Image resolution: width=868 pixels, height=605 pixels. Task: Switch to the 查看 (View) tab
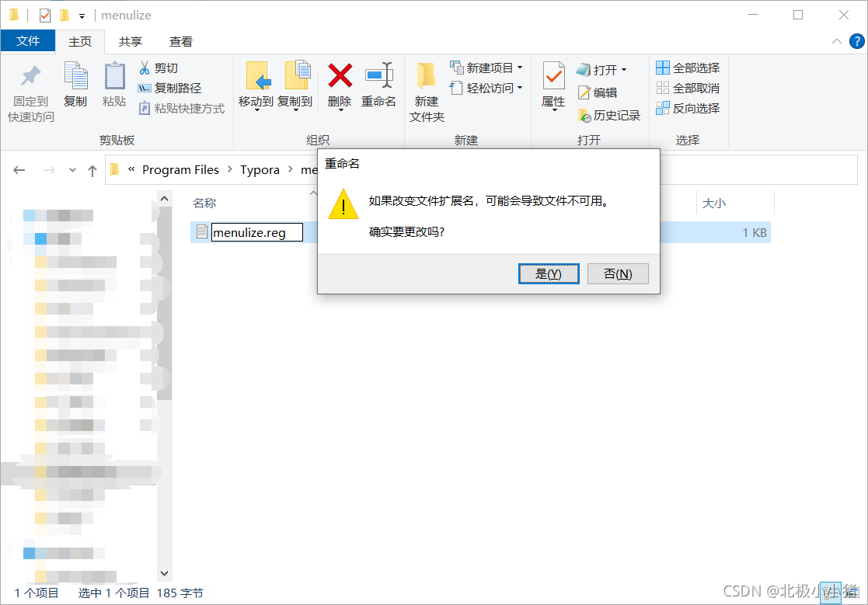coord(181,41)
